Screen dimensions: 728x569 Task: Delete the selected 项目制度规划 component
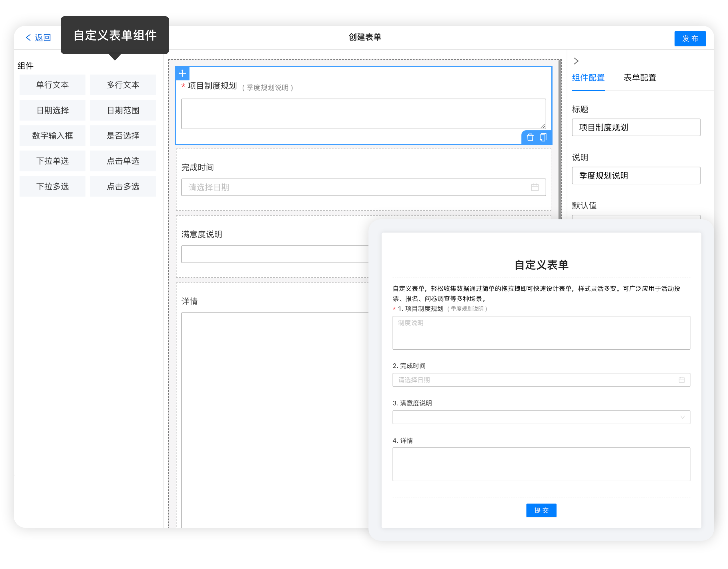530,137
